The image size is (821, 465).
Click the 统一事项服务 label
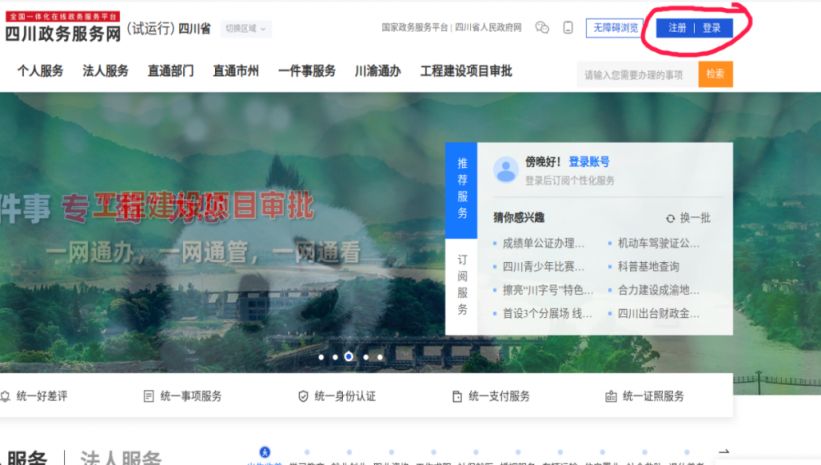191,396
